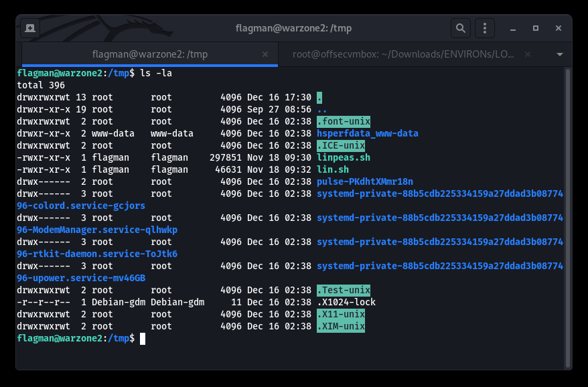Click the 96-upower.service-mv46GB text

tap(81, 278)
